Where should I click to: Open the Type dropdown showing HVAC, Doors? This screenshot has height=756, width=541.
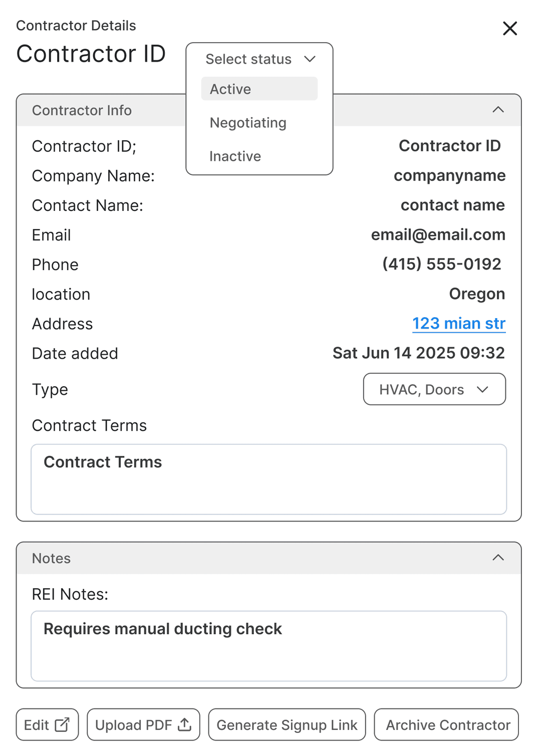tap(434, 389)
